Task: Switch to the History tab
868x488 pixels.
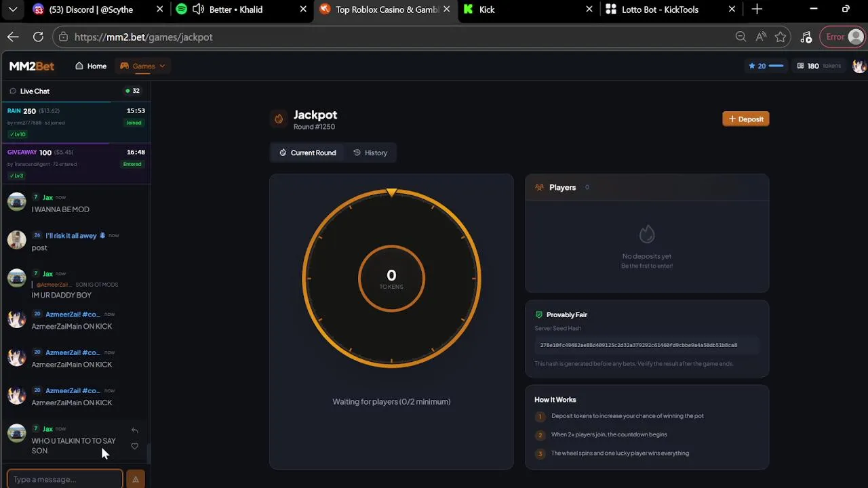Action: 370,152
